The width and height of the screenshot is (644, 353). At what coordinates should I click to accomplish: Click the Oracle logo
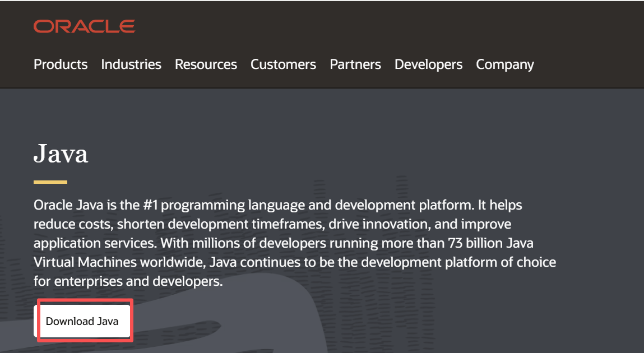pos(84,26)
